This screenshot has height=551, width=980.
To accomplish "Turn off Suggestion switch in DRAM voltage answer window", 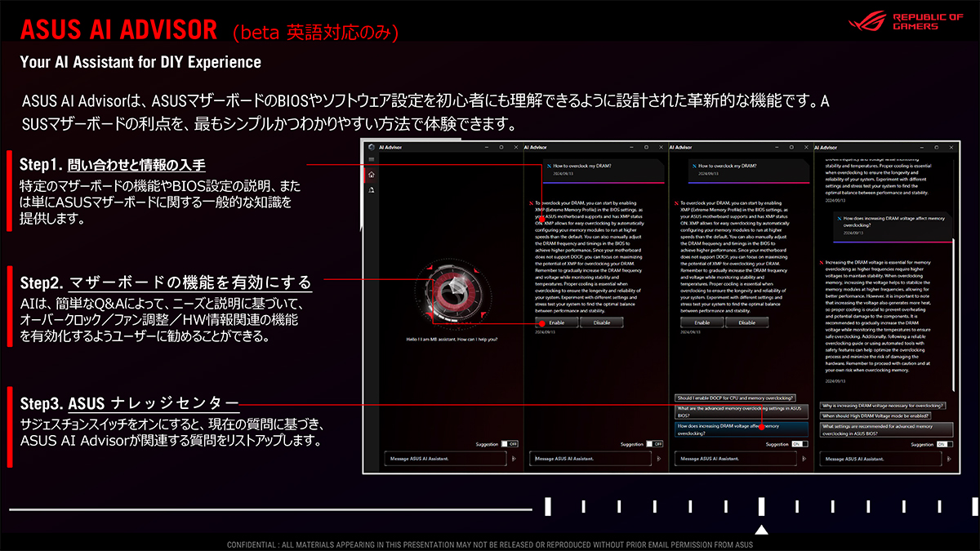I will coord(945,444).
